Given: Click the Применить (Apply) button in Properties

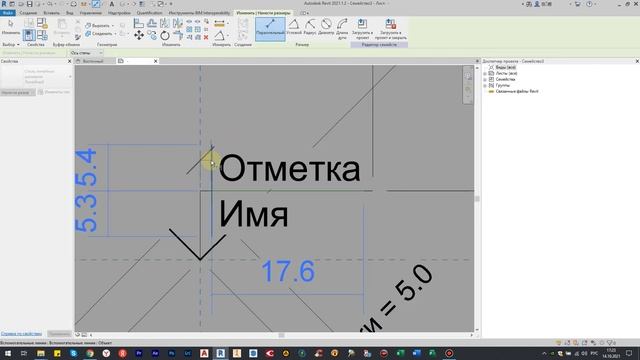Looking at the screenshot, I should click(x=59, y=334).
